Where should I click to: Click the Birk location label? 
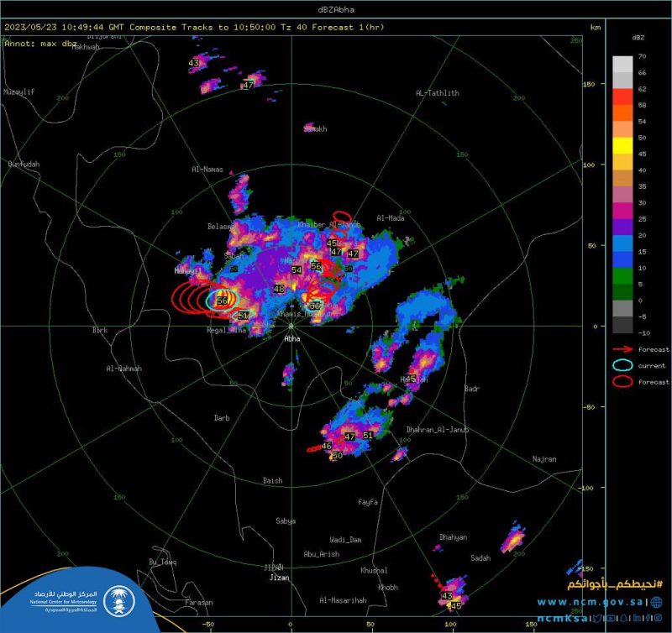[x=100, y=330]
